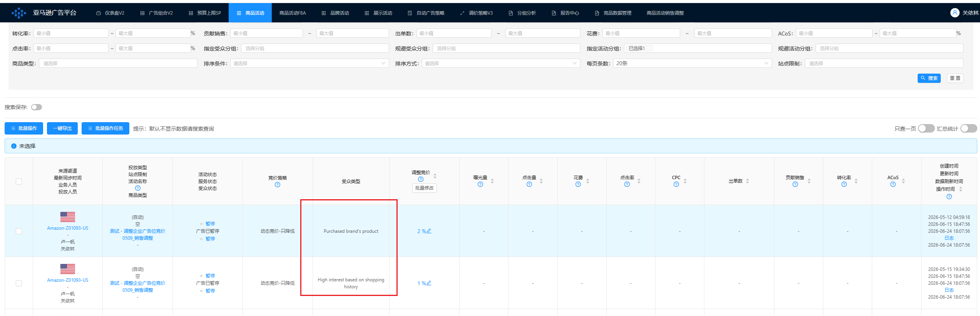The image size is (980, 316).
Task: Sort by 出单数 using its sort arrows
Action: click(748, 181)
